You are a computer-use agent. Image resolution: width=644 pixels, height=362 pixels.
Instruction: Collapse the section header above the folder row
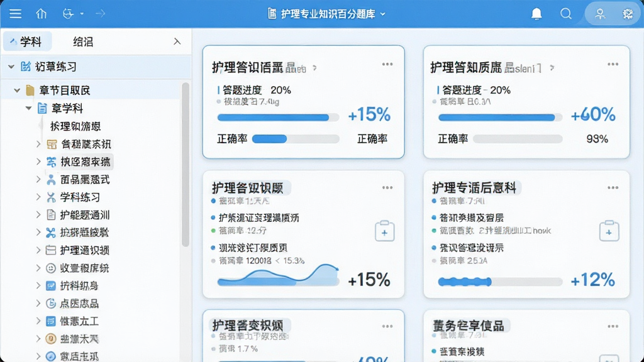click(x=11, y=67)
